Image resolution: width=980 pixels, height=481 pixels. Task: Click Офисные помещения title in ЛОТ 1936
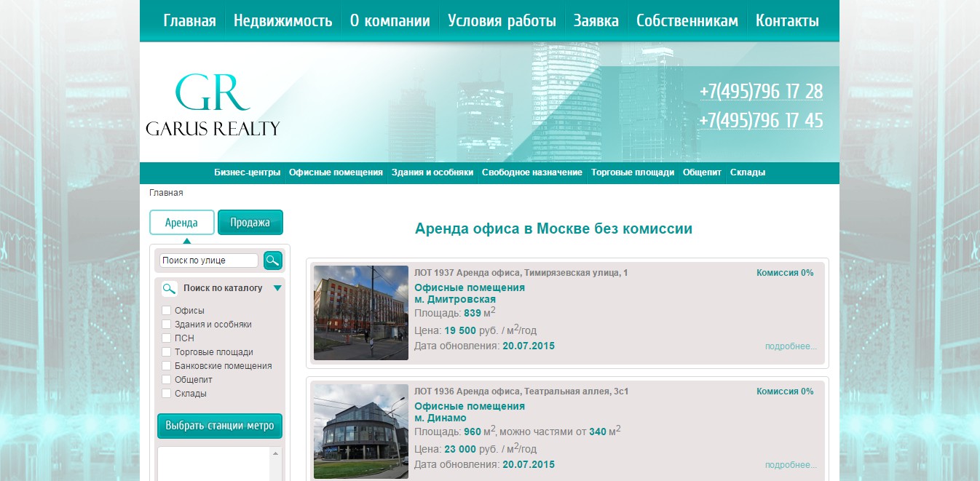click(470, 406)
